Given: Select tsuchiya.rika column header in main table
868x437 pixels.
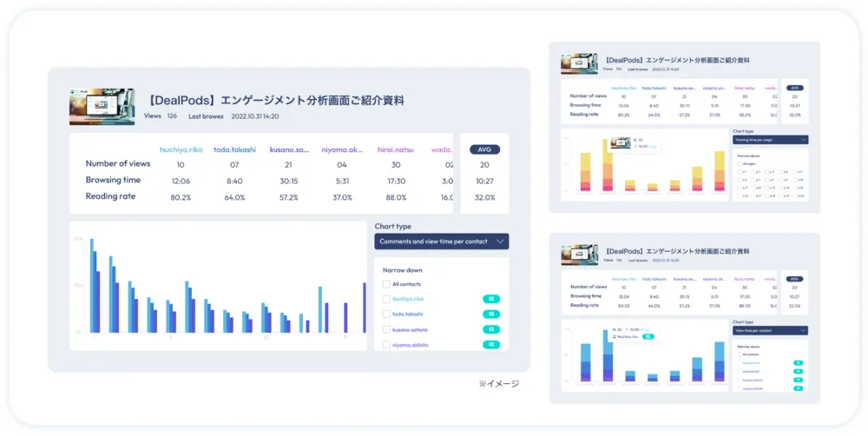Looking at the screenshot, I should (181, 149).
